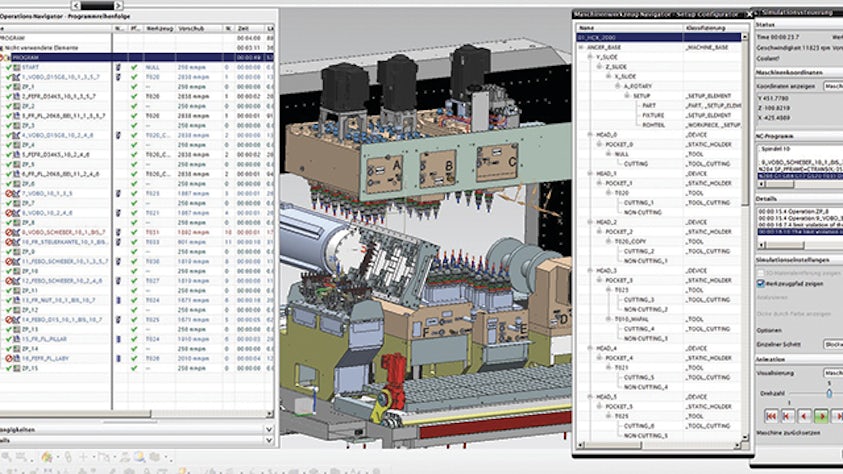Click the Operations Navigator horizontal scrollbar
Screen dimensions: 843x474
click(75, 414)
